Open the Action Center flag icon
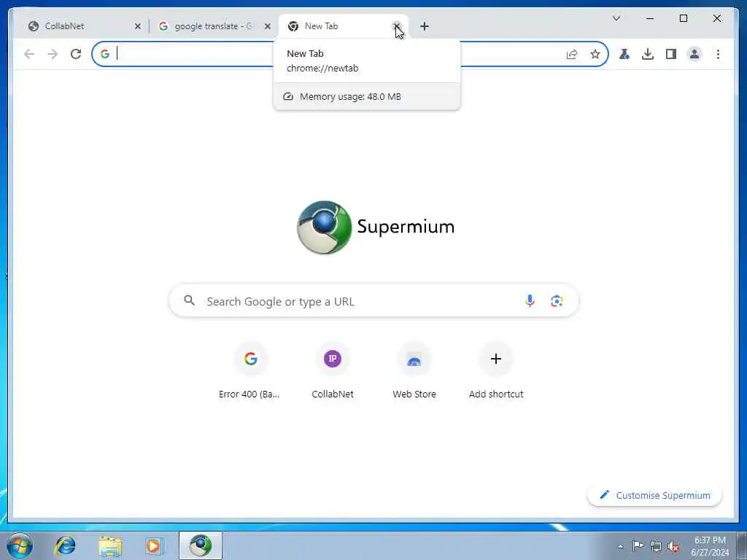 click(638, 545)
